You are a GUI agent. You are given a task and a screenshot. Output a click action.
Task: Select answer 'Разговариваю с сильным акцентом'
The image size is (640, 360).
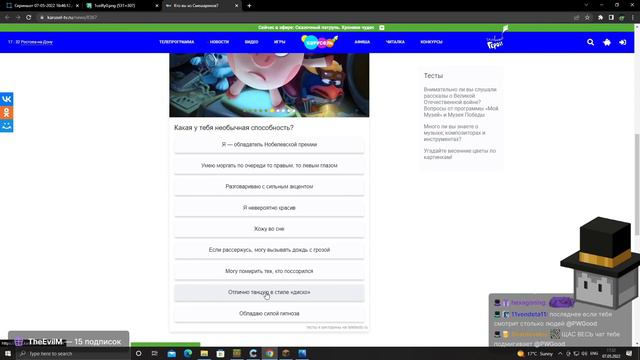[x=269, y=187]
